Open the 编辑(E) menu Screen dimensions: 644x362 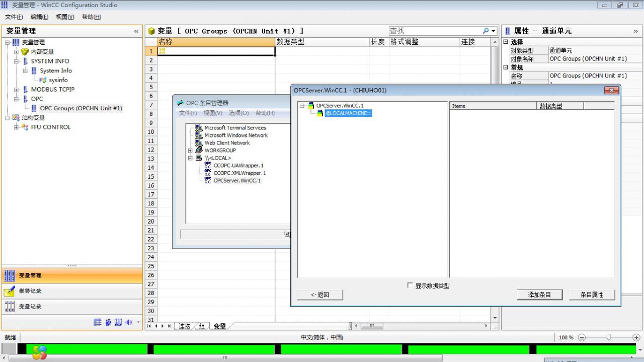(x=40, y=17)
